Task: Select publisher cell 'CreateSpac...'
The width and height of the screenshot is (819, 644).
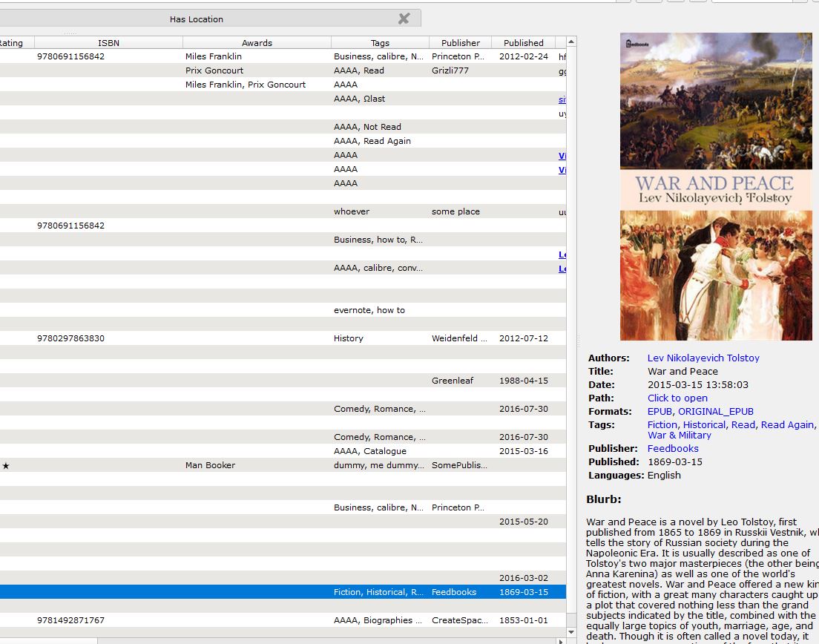Action: (460, 620)
